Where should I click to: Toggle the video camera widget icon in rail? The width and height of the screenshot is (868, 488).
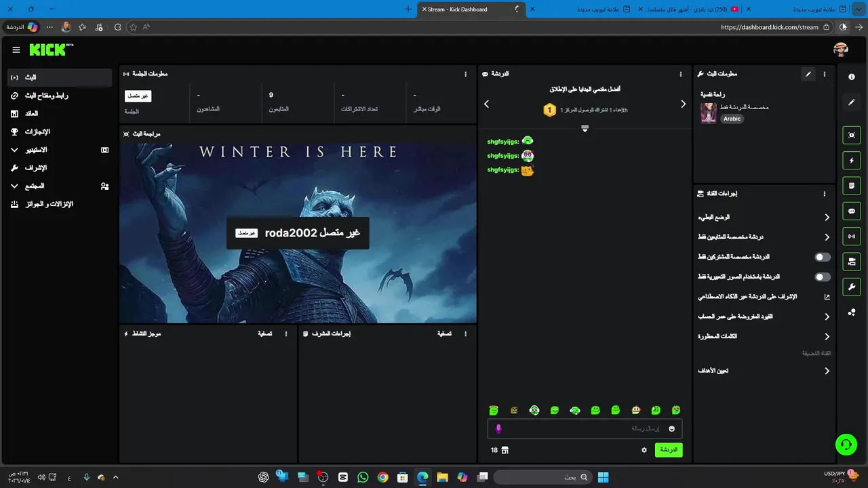[x=852, y=261]
